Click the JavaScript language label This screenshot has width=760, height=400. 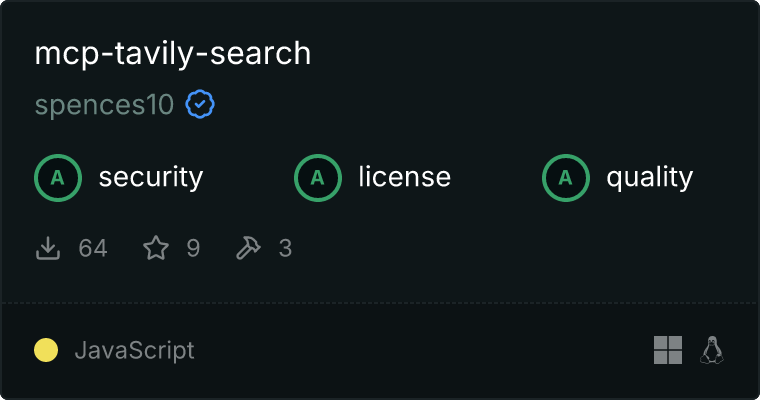tap(134, 350)
